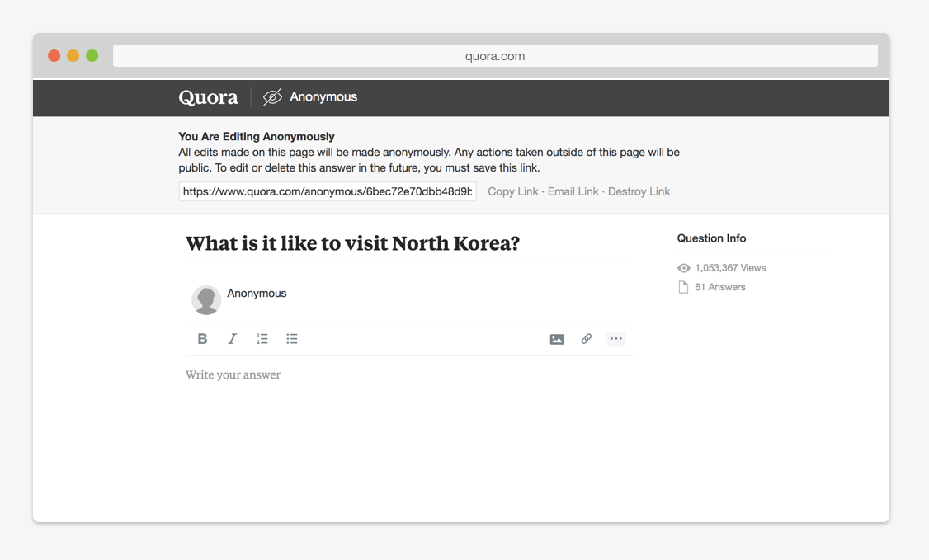Image resolution: width=929 pixels, height=560 pixels.
Task: Minimize the browser window with yellow button
Action: [73, 55]
